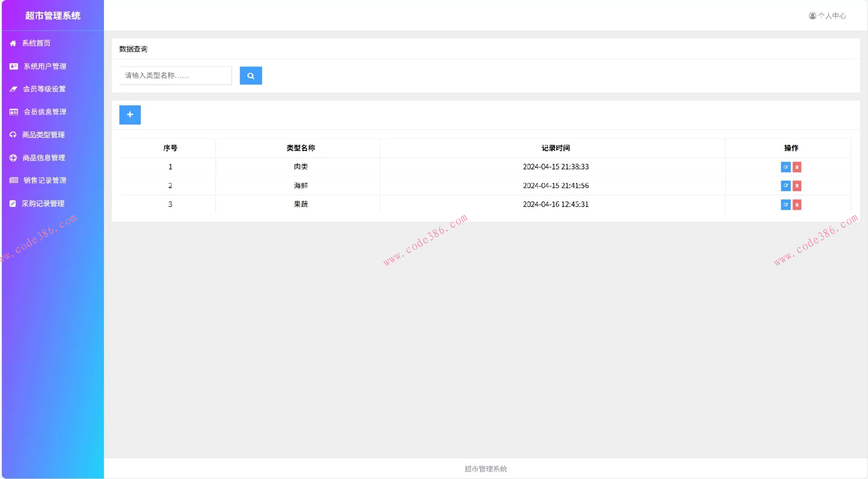This screenshot has height=479, width=868.
Task: Click the search magnifier icon
Action: [251, 75]
